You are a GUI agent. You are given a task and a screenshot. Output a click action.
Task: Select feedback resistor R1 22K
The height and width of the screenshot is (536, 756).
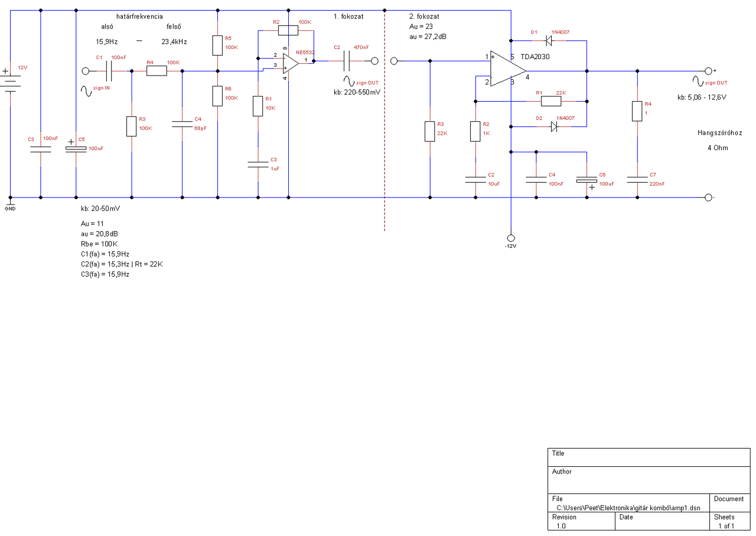[550, 101]
